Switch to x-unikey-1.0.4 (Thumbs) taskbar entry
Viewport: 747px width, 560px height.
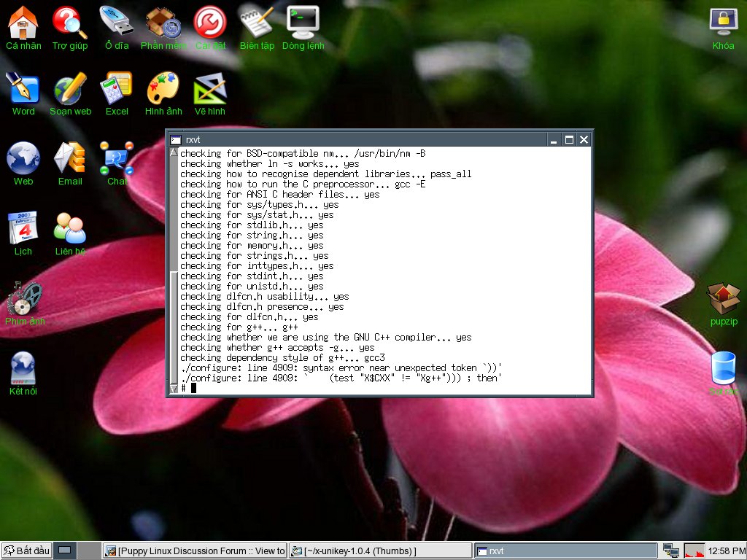(x=381, y=551)
